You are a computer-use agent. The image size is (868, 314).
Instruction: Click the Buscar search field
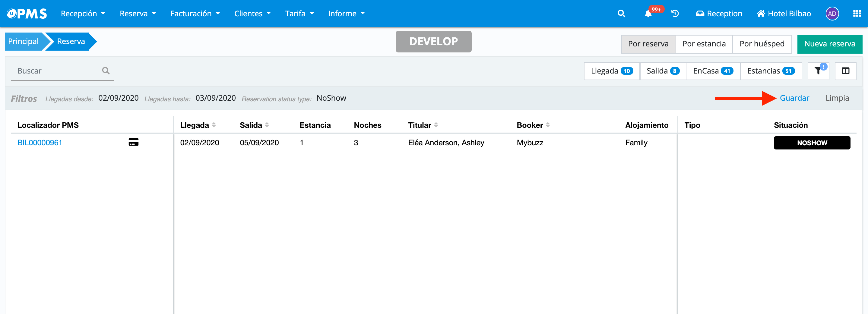tap(57, 71)
